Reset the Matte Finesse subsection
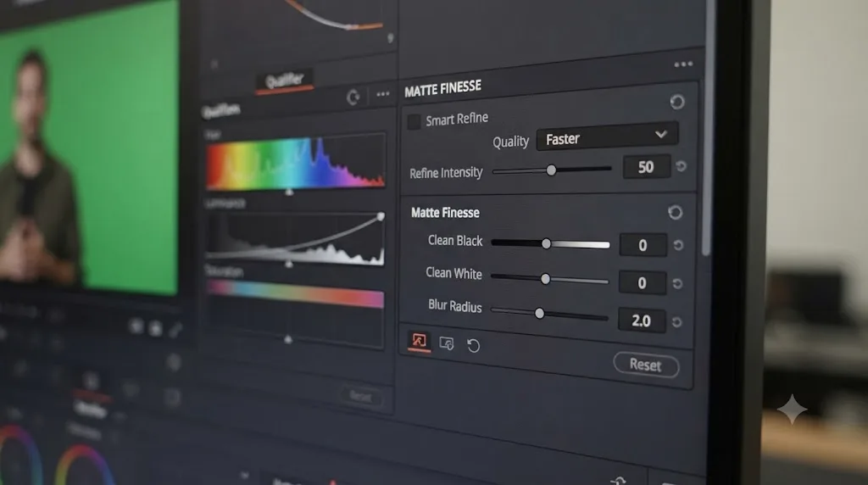This screenshot has height=485, width=868. (675, 212)
